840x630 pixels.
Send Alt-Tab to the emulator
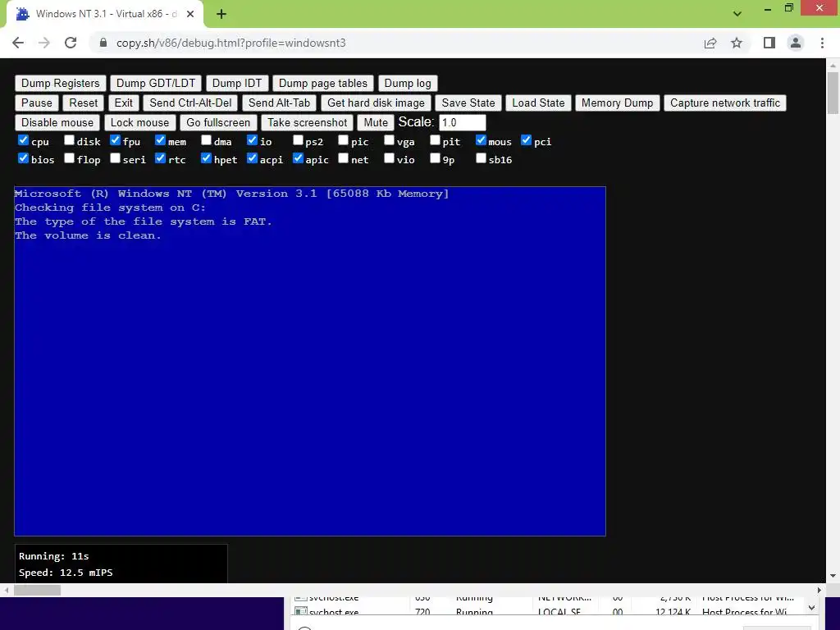point(279,103)
